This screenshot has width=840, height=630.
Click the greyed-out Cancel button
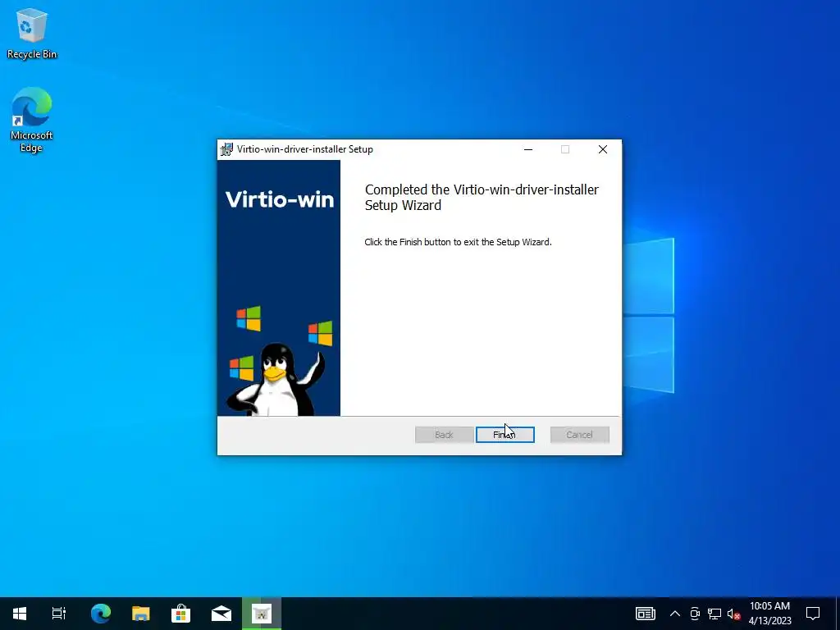coord(580,435)
